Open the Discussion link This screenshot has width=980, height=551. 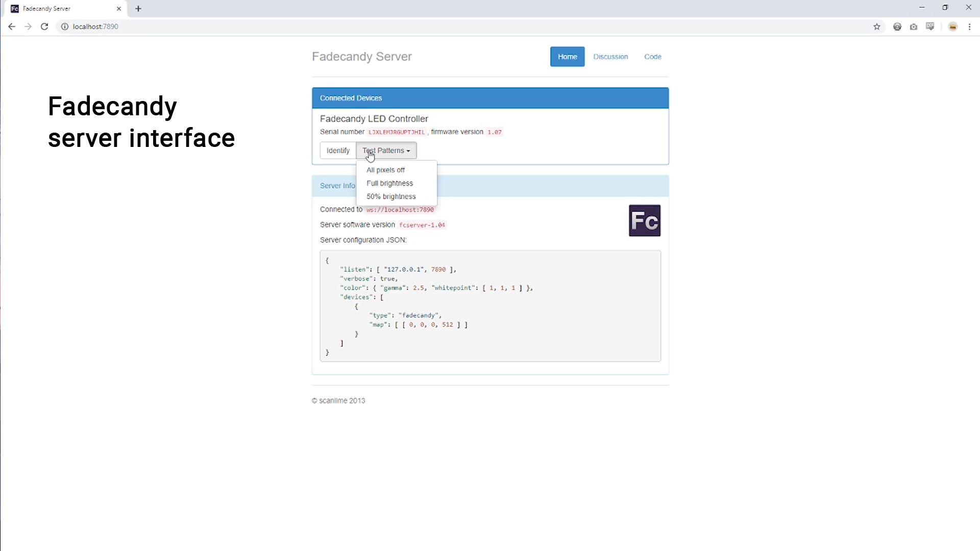pos(610,57)
